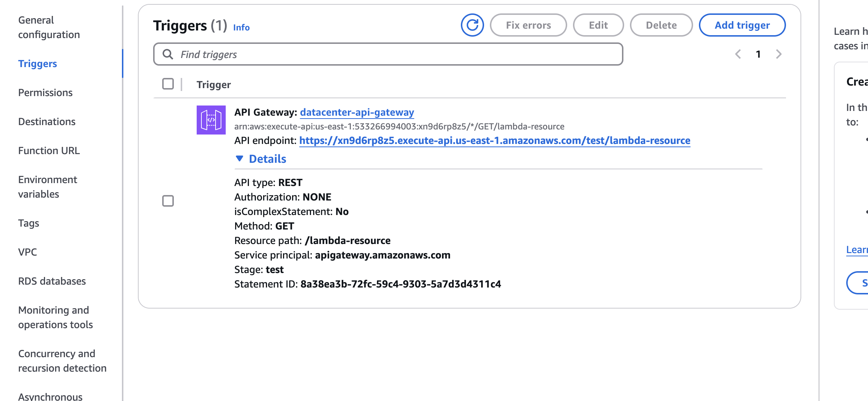Click the Authorization: NONE text
Image resolution: width=868 pixels, height=401 pixels.
point(283,197)
